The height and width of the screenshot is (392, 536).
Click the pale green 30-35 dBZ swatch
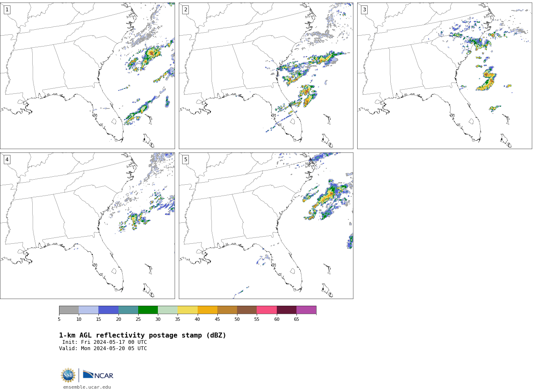(168, 310)
